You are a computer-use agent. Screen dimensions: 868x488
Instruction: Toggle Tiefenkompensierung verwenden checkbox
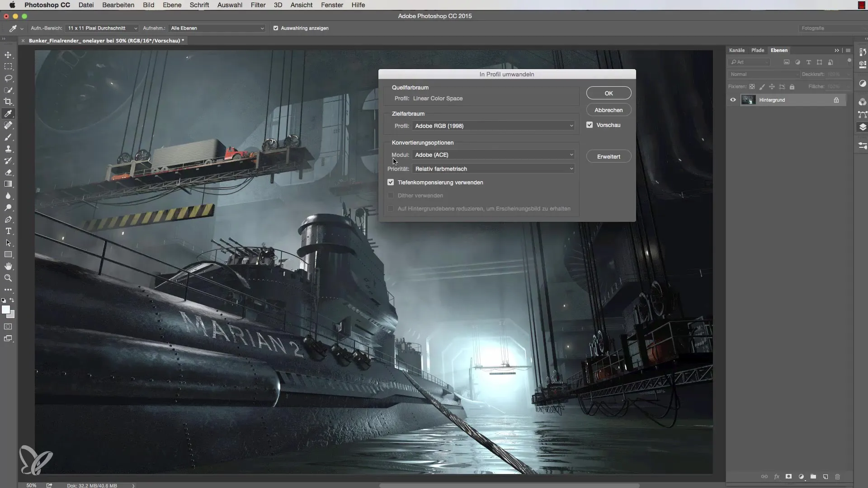[391, 182]
